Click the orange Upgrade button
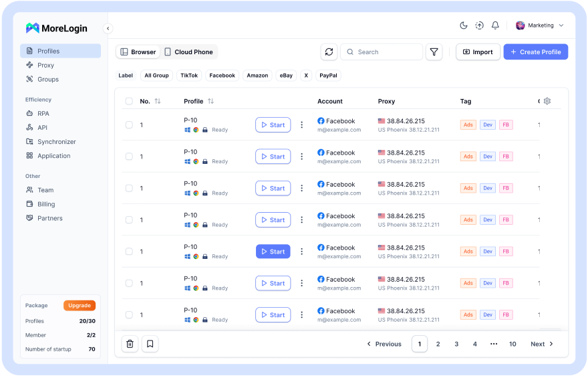The width and height of the screenshot is (588, 376). pos(80,306)
